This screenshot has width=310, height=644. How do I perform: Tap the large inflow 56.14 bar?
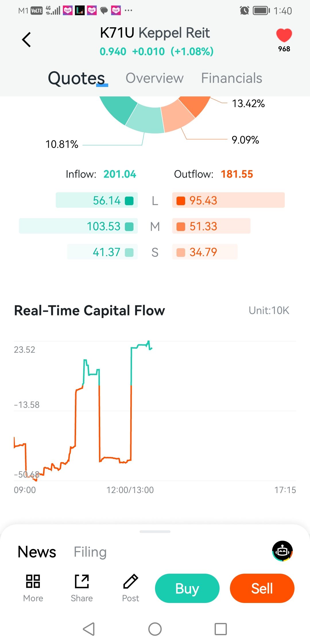coord(97,200)
